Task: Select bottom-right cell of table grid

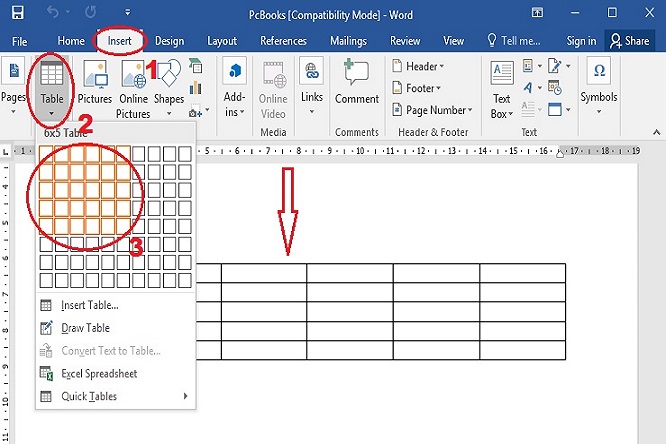Action: pyautogui.click(x=185, y=280)
